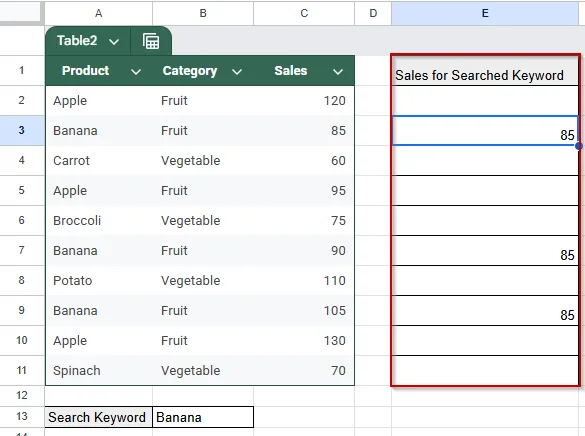The image size is (585, 436).
Task: Open the Category column filter dropdown
Action: pyautogui.click(x=237, y=72)
